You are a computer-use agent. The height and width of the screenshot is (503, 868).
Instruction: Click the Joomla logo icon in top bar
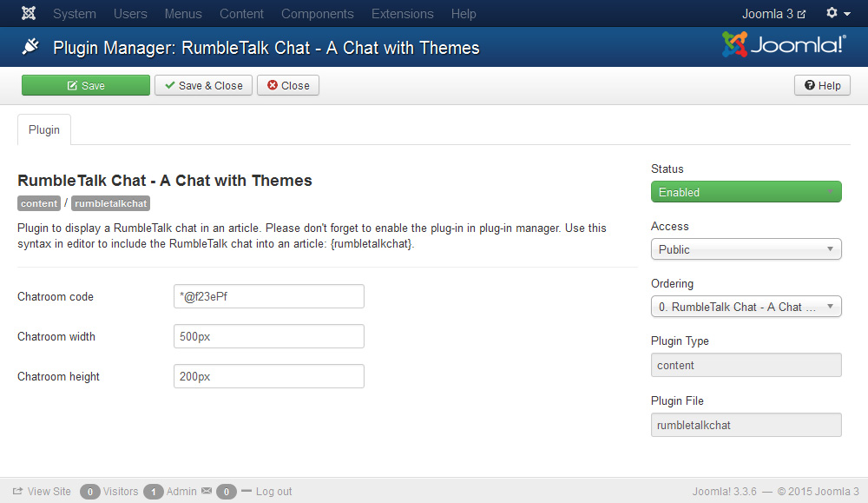click(x=28, y=13)
